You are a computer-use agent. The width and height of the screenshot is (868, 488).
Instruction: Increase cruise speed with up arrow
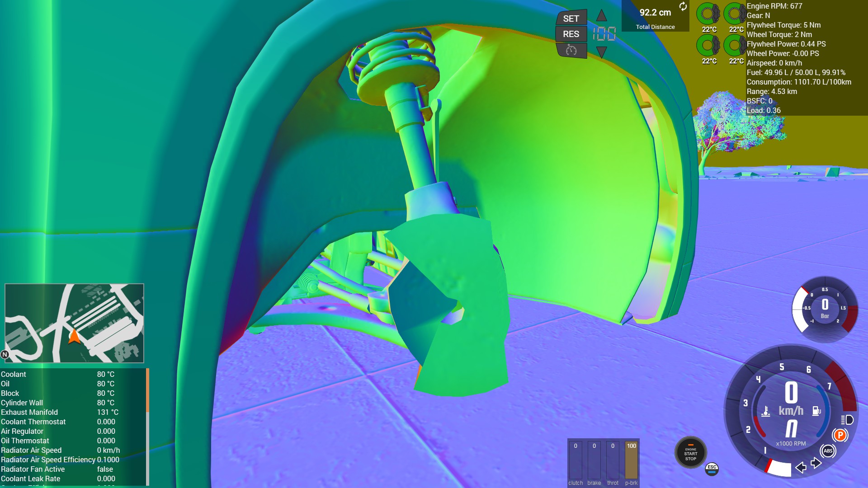(601, 16)
